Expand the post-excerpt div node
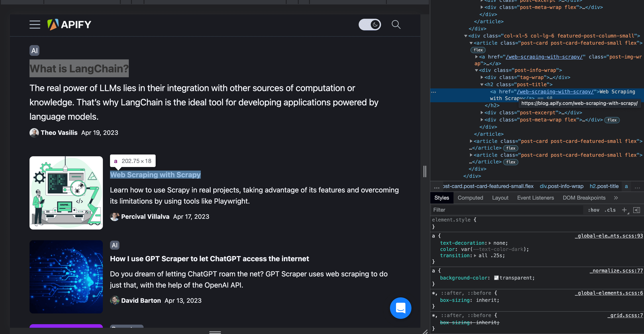The width and height of the screenshot is (644, 334). (482, 113)
